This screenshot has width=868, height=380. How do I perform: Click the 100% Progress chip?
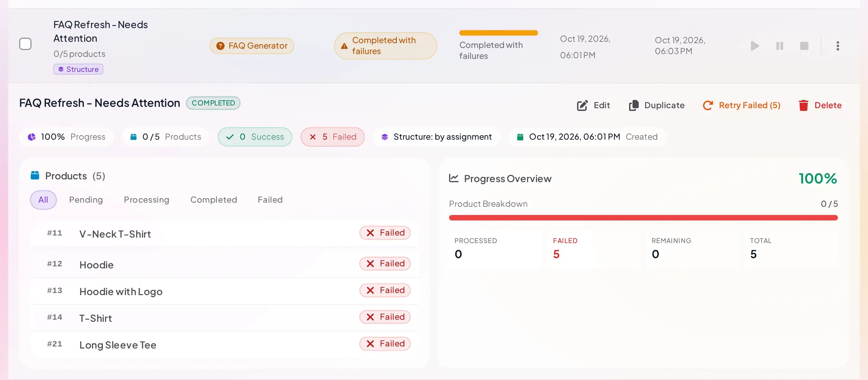66,137
